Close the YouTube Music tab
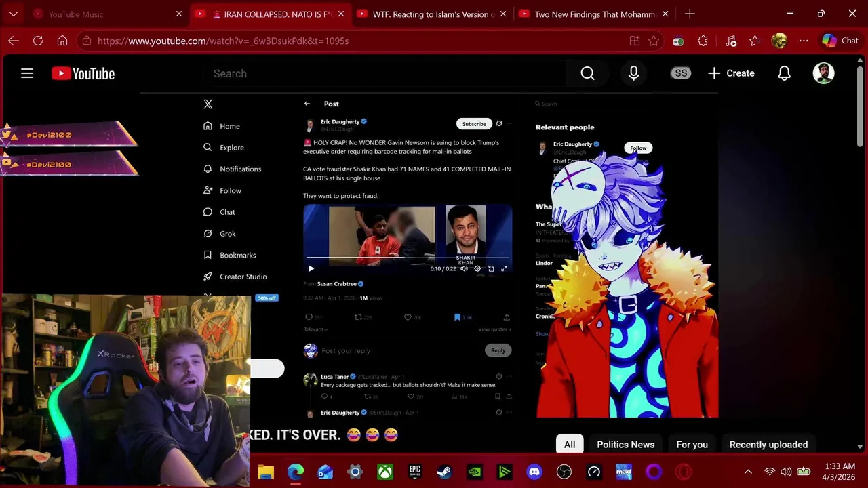868x488 pixels. click(179, 14)
